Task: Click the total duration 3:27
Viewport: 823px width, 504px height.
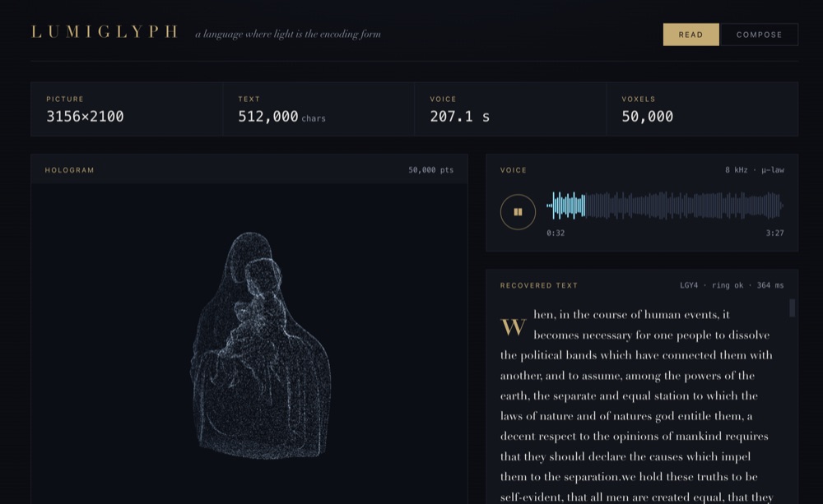Action: [774, 233]
